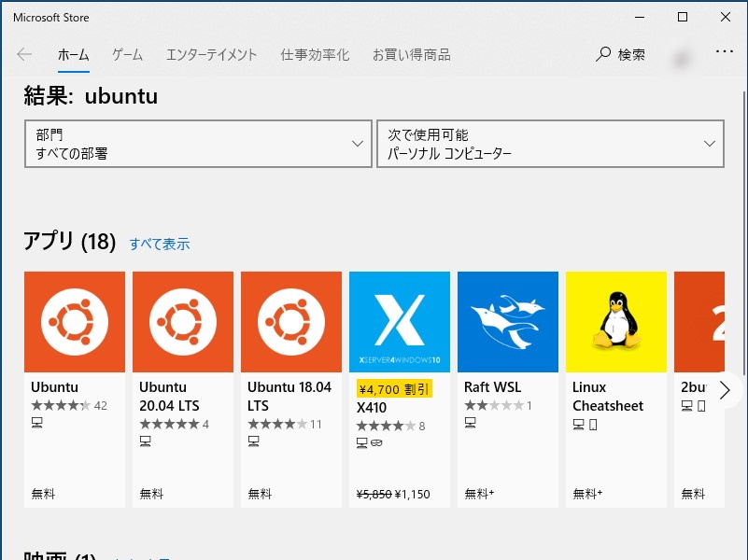Screen dimensions: 748x560
Task: Click the back arrow navigation
Action: 24,54
